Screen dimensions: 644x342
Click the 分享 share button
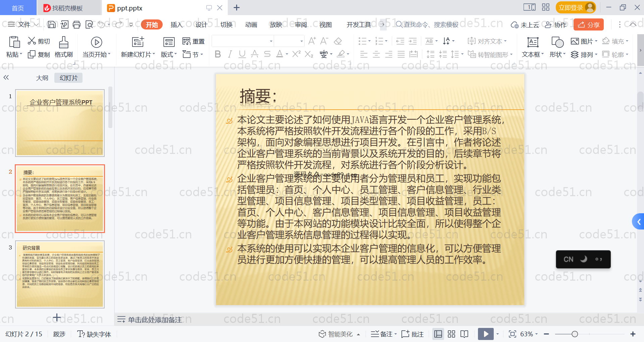coord(589,24)
